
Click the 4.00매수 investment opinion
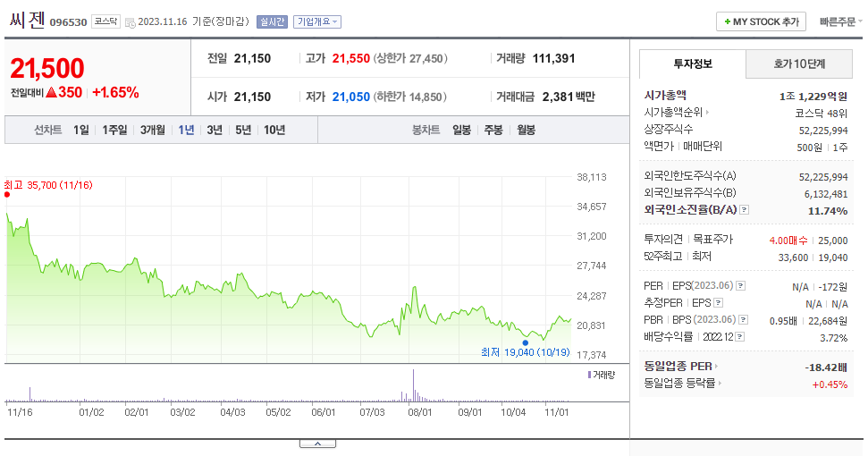788,241
